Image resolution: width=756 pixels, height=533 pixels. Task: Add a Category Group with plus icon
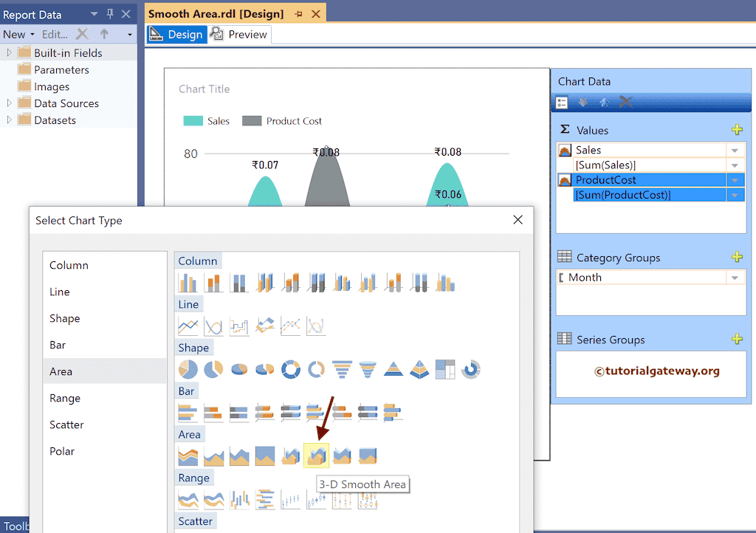tap(737, 257)
